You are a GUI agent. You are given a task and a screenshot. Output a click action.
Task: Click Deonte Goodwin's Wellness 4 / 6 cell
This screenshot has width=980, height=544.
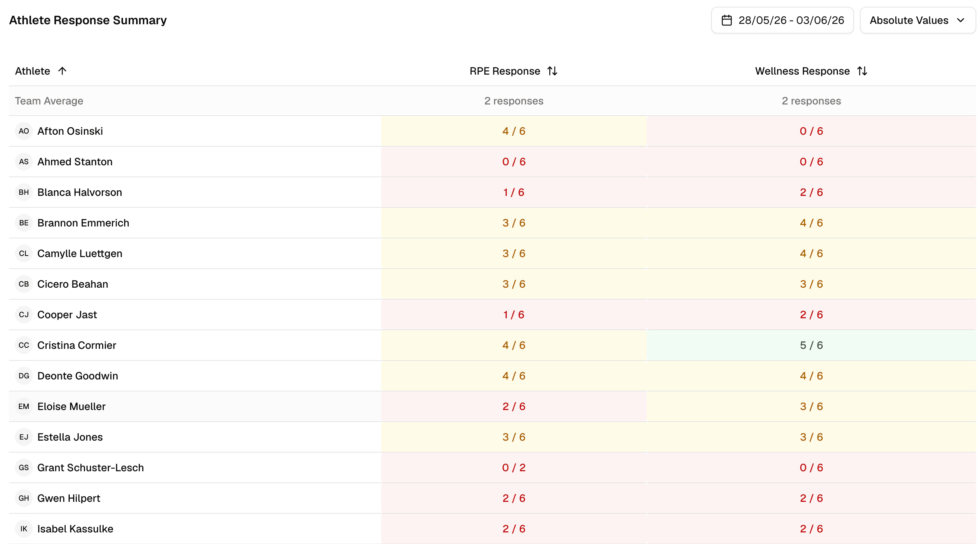(x=811, y=376)
